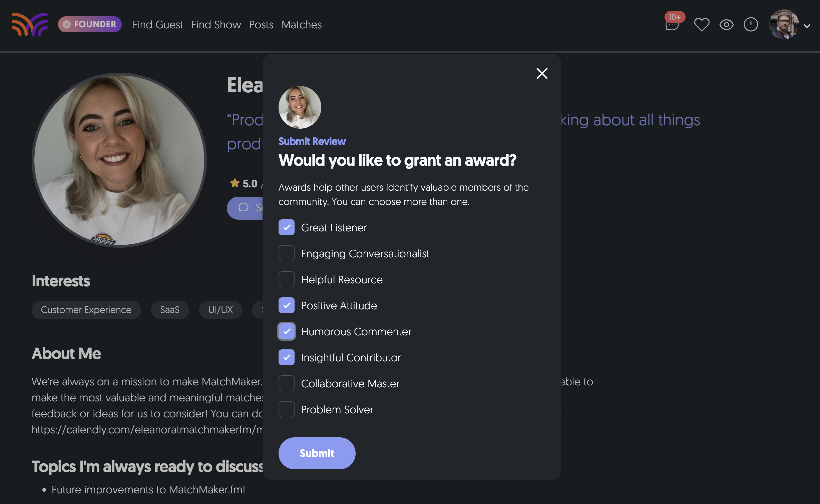Enable the Helpful Resource checkbox
The image size is (820, 504).
pos(286,280)
